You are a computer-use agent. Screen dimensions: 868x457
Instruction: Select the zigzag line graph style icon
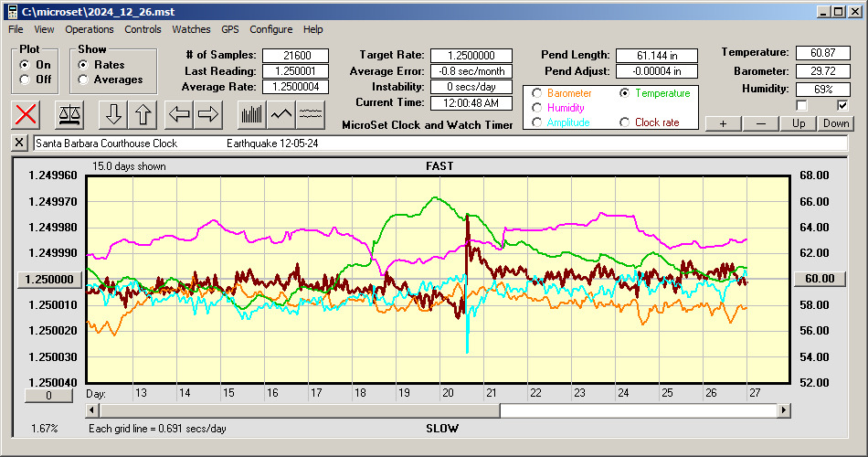(281, 114)
